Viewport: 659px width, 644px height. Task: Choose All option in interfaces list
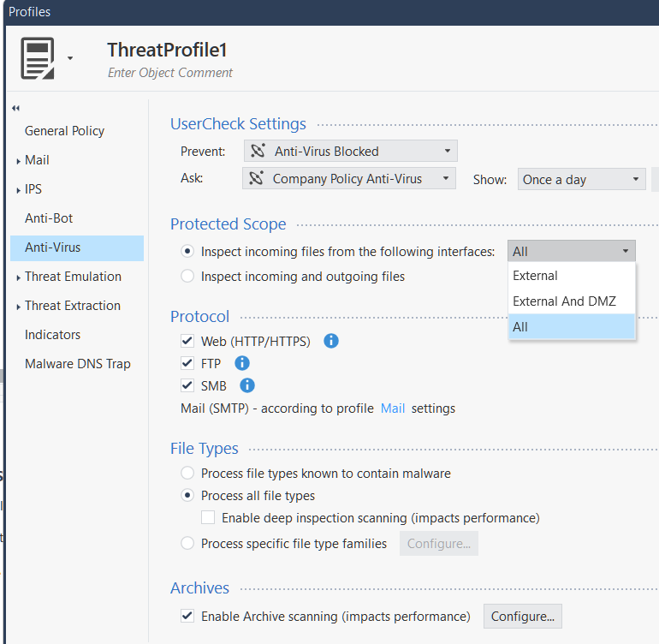coord(572,326)
